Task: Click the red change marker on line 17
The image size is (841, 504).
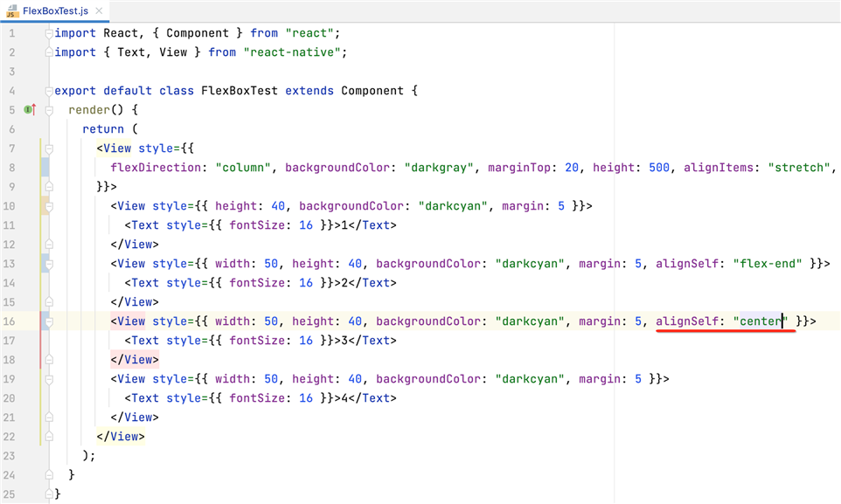Action: [x=40, y=341]
